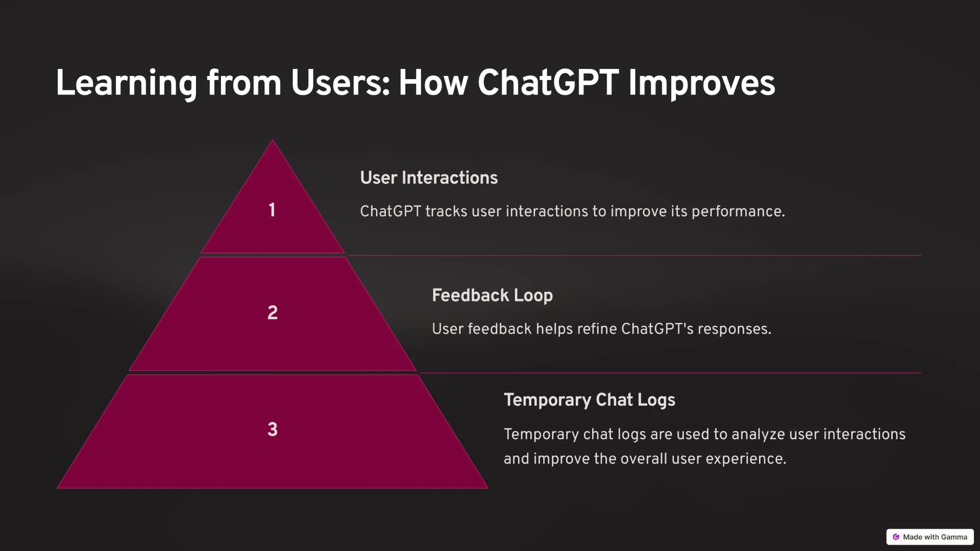Click the 'User Interactions' heading text
The image size is (980, 551).
pos(429,178)
